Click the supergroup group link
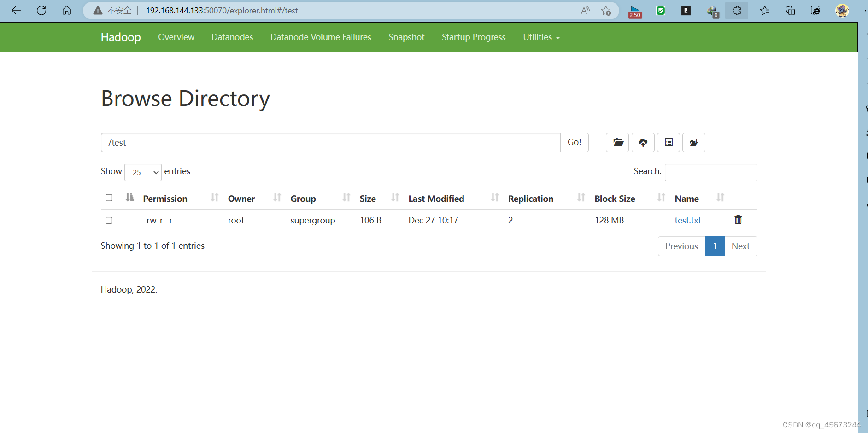This screenshot has height=433, width=868. (x=313, y=220)
